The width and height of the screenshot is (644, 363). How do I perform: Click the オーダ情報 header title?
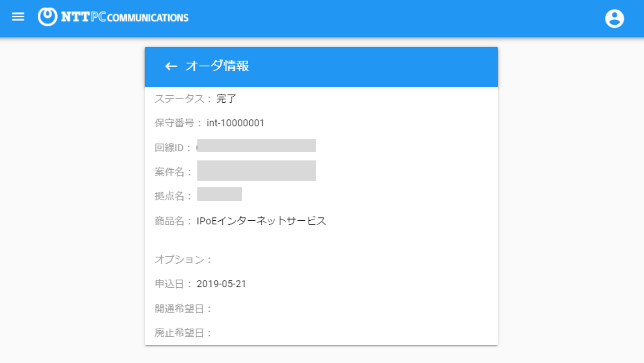pos(217,66)
